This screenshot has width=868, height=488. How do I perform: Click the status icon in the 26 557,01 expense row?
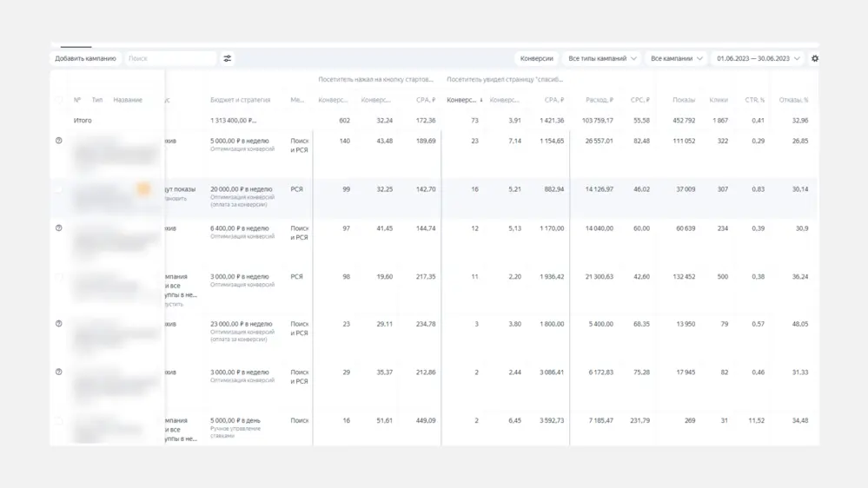coord(59,141)
